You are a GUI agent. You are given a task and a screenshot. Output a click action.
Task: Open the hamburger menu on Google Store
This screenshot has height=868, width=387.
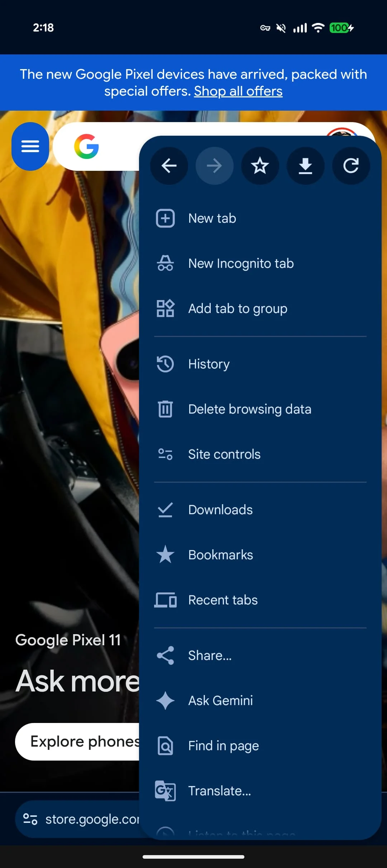(30, 146)
